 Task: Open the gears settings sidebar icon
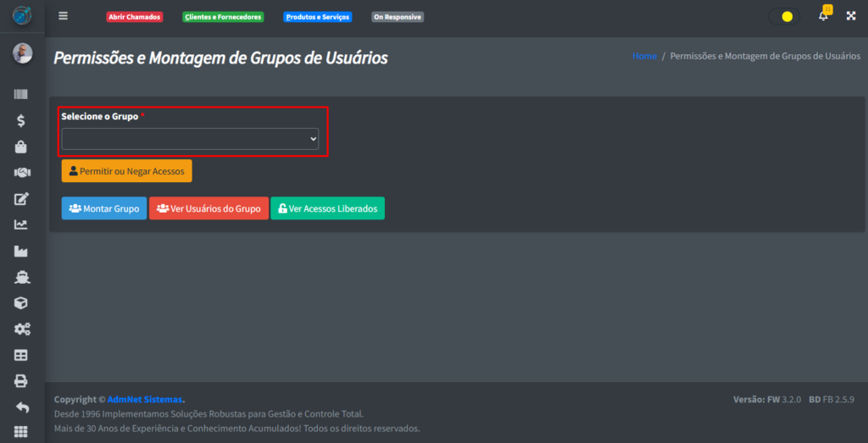(x=21, y=329)
